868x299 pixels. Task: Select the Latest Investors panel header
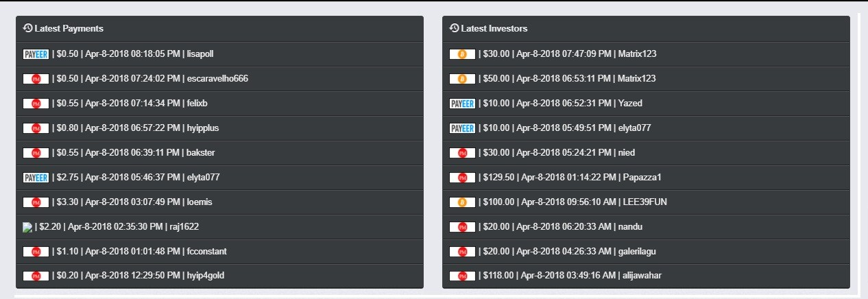tap(646, 29)
